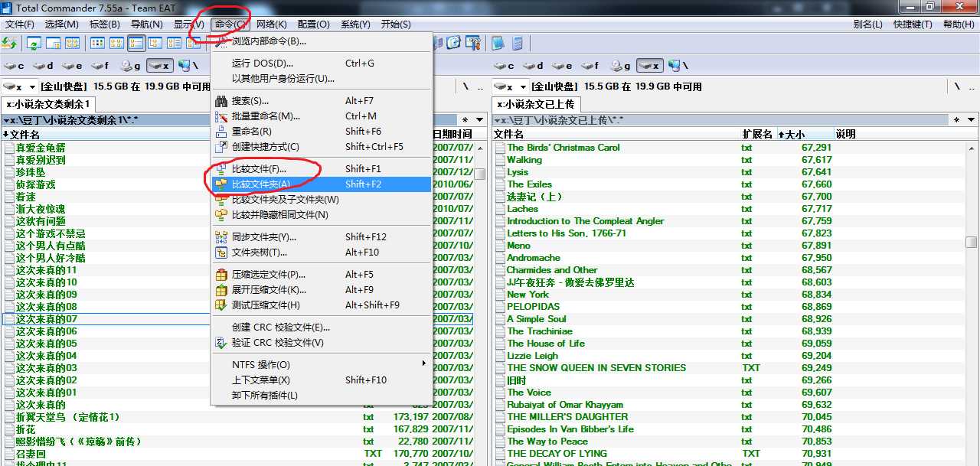The image size is (980, 466).
Task: Open Synchronize Folders (同步文件夹) entry
Action: pos(322,237)
